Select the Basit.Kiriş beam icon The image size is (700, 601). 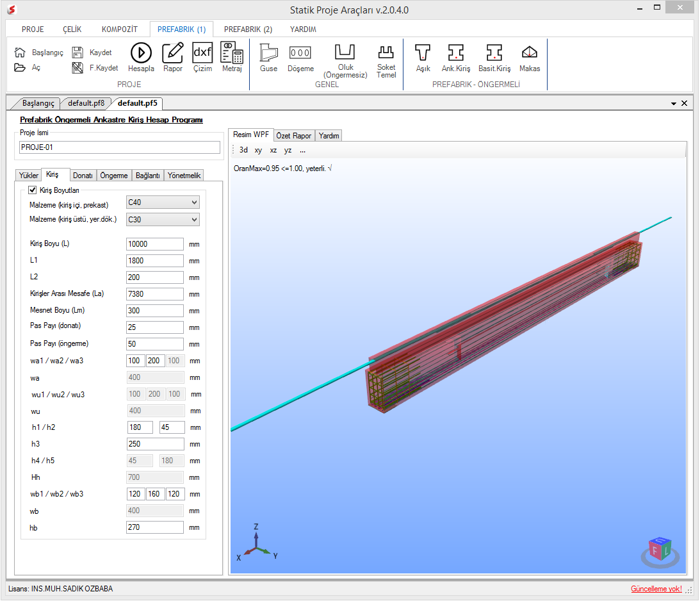[494, 53]
